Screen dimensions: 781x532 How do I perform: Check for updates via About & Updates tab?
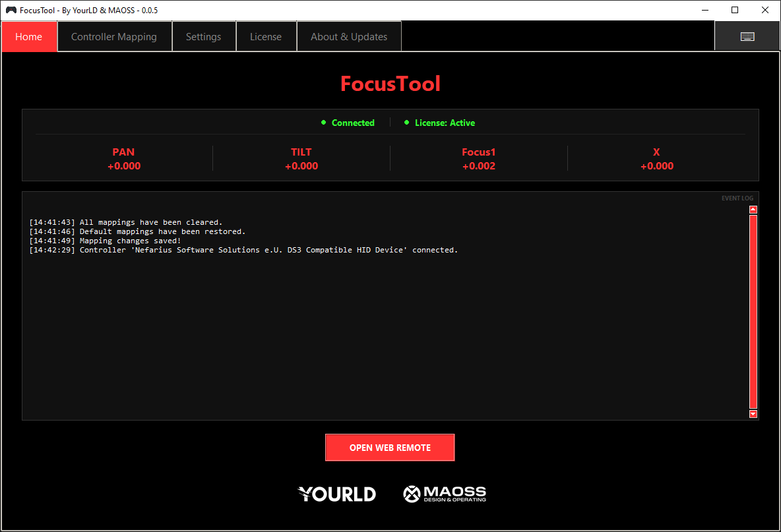(x=349, y=36)
